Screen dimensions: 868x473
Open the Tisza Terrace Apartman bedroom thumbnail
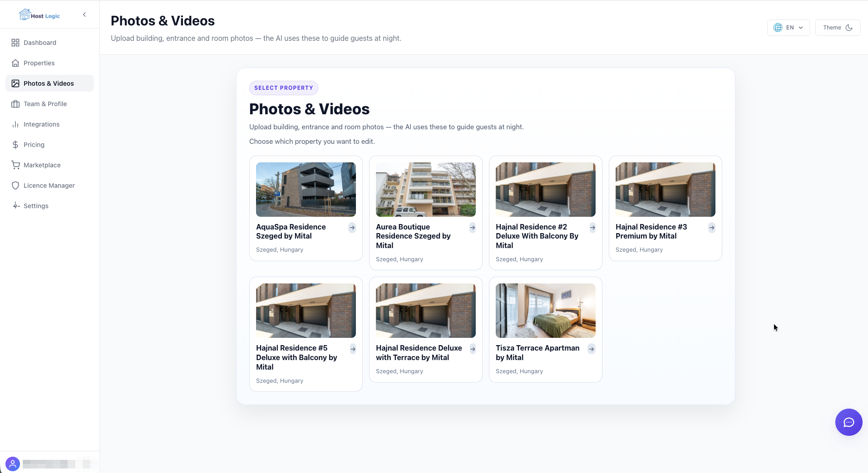point(546,311)
